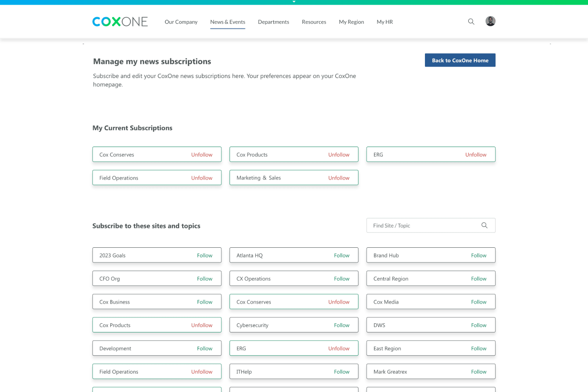Image resolution: width=588 pixels, height=392 pixels.
Task: Follow Cox Media
Action: (x=479, y=302)
